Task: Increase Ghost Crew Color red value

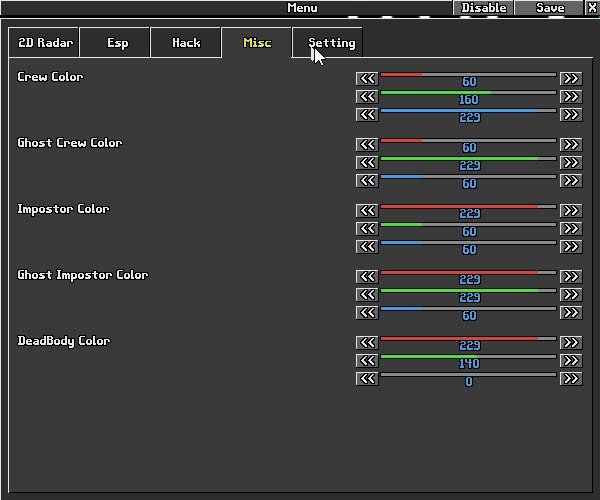Action: point(571,145)
